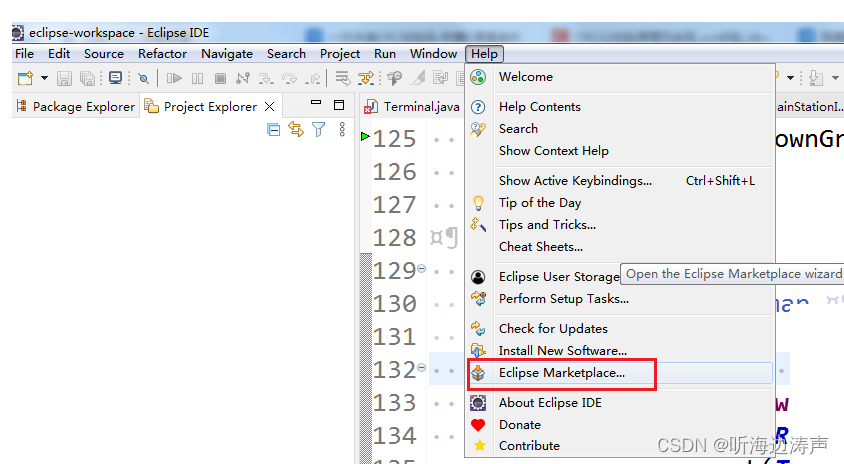The width and height of the screenshot is (844, 464).
Task: Select the Terminal.java editor tab
Action: click(412, 107)
